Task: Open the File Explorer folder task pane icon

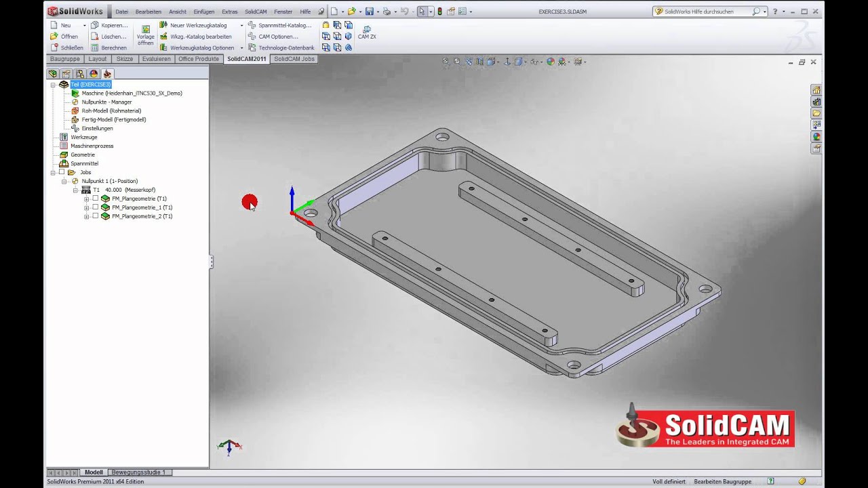Action: [x=816, y=113]
